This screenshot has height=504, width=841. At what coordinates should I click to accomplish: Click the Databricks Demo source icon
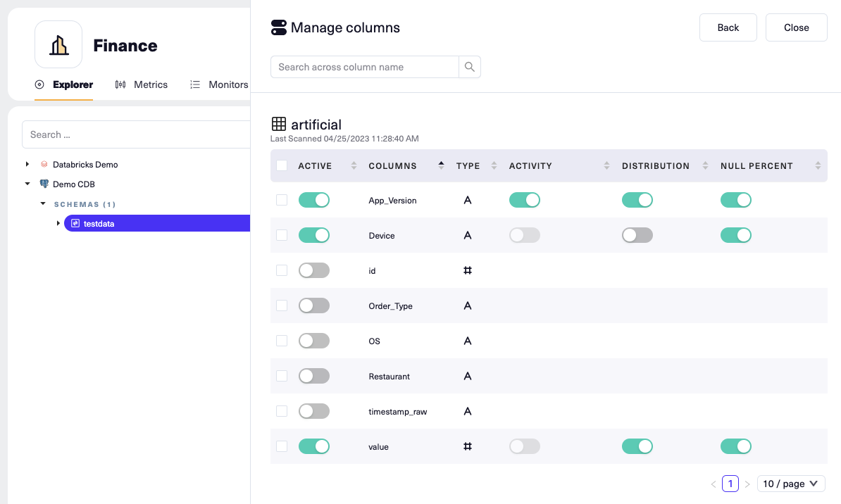44,164
